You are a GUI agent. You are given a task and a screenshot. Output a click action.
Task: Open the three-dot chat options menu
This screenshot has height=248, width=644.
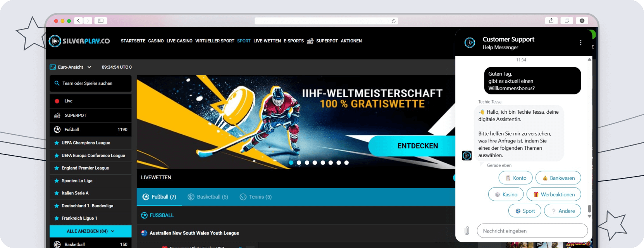[x=580, y=43]
